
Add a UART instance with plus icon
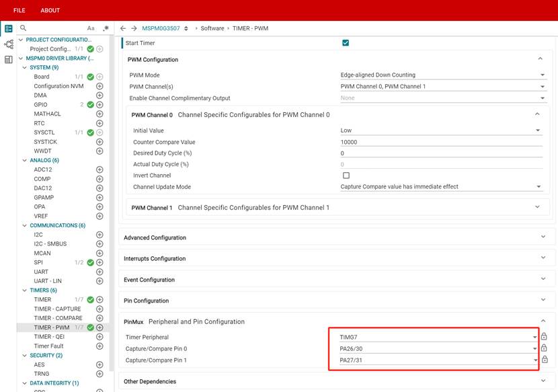click(99, 272)
